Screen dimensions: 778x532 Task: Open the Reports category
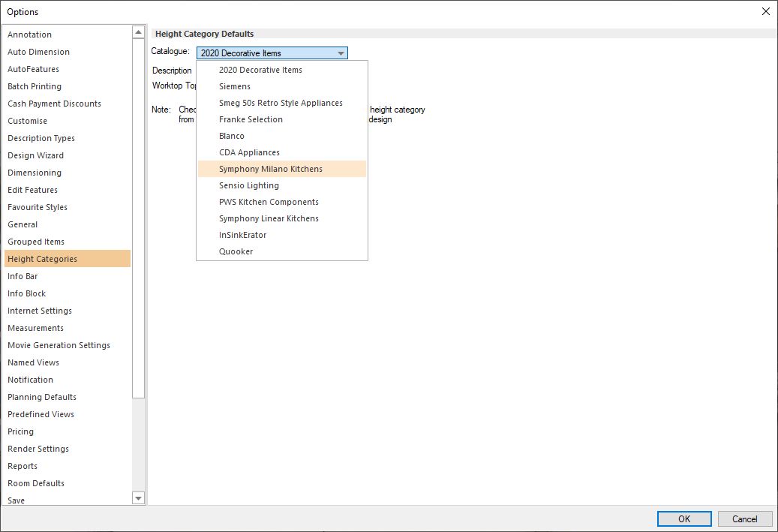click(68, 467)
